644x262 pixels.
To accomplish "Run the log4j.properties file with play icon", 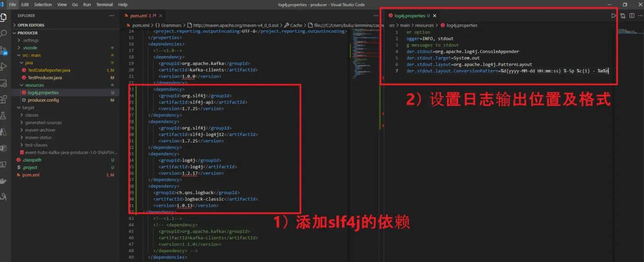I will pyautogui.click(x=613, y=16).
